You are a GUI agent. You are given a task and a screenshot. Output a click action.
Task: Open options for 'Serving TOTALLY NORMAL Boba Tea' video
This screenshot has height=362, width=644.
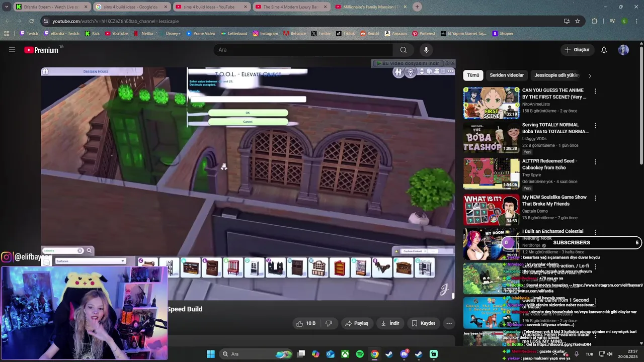[595, 126]
